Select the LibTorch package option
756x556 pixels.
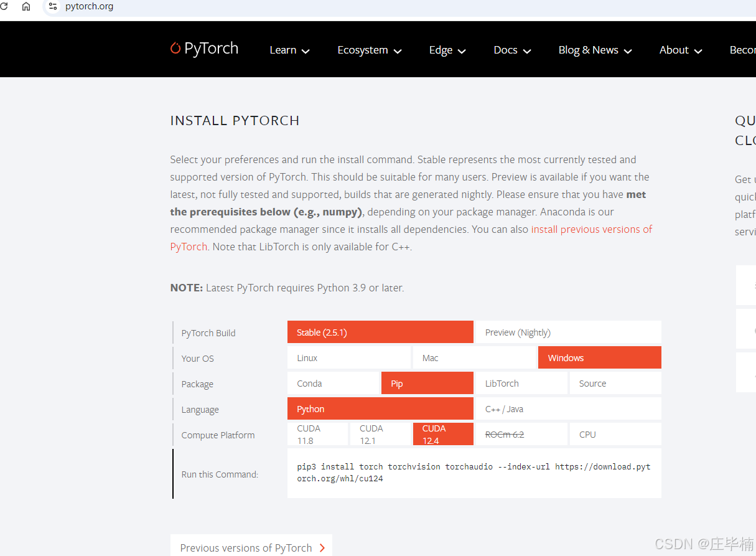coord(521,384)
